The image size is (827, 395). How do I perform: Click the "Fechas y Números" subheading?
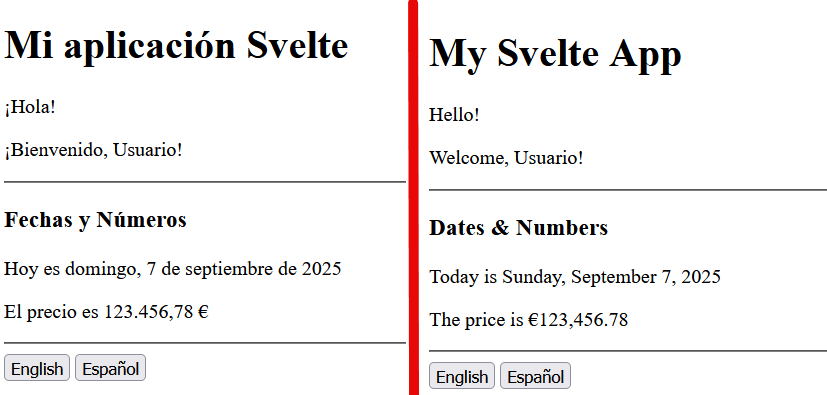click(95, 220)
